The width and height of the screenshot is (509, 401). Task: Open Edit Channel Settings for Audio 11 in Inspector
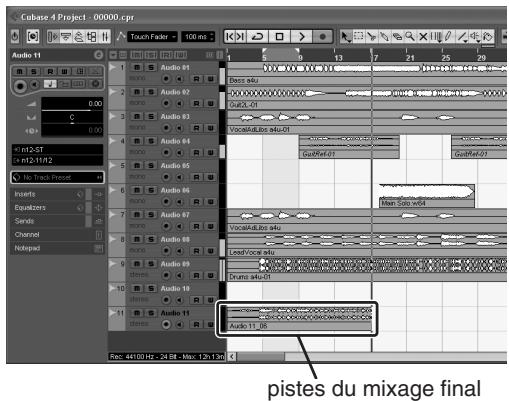98,55
